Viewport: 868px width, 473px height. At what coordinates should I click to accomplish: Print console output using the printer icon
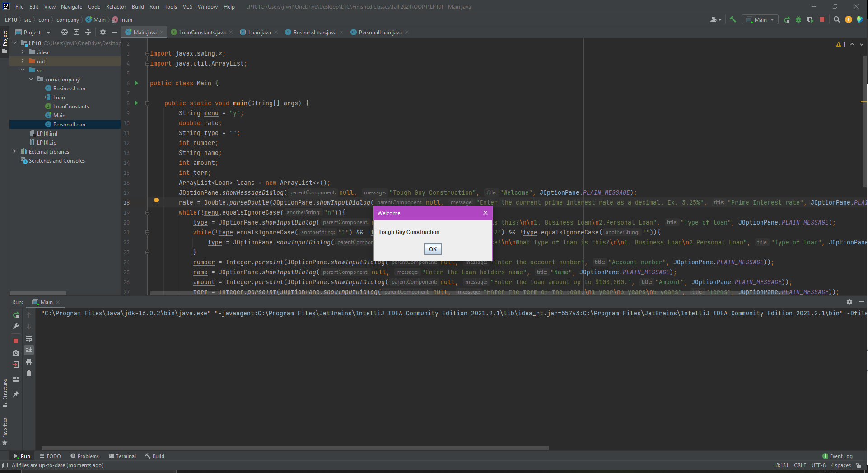[x=29, y=362]
